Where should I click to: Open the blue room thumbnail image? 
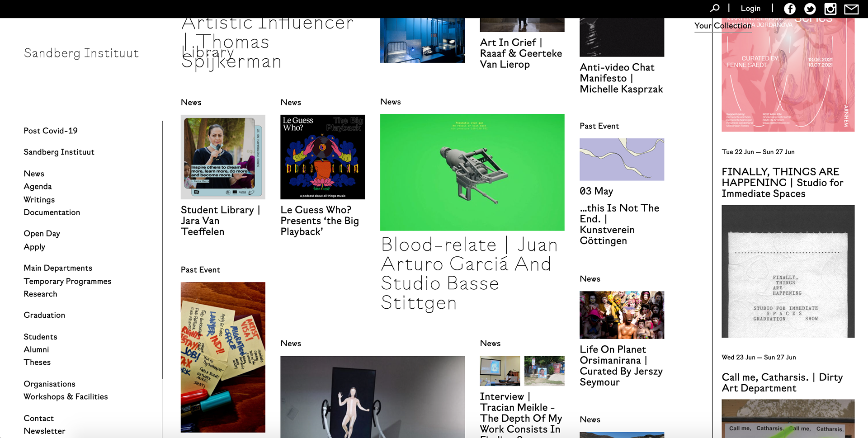422,40
